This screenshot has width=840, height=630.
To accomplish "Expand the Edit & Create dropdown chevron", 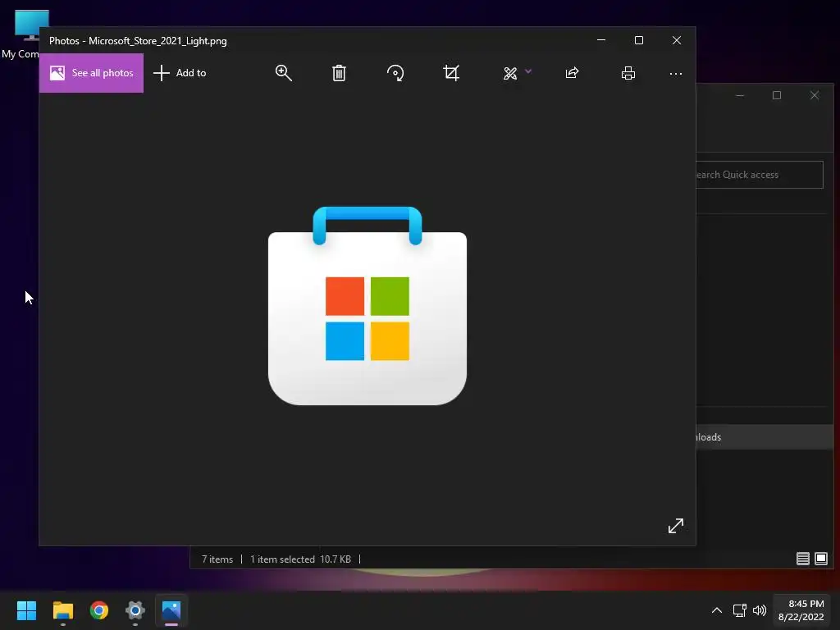I will point(528,71).
